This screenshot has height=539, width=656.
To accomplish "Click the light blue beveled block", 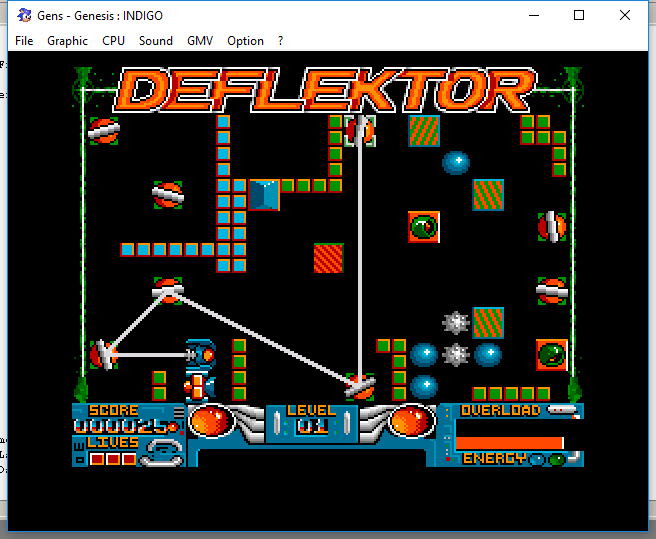I will [x=264, y=195].
